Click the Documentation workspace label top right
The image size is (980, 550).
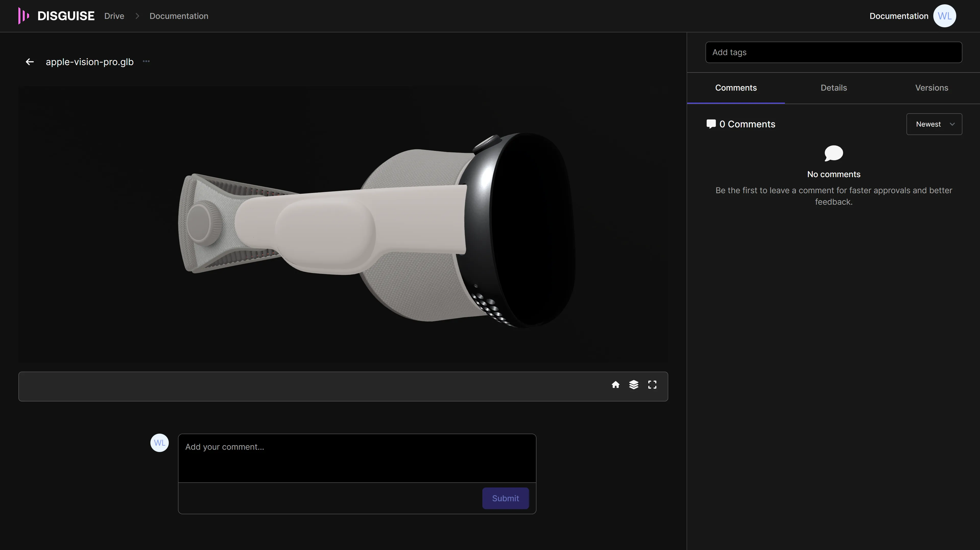click(x=899, y=16)
